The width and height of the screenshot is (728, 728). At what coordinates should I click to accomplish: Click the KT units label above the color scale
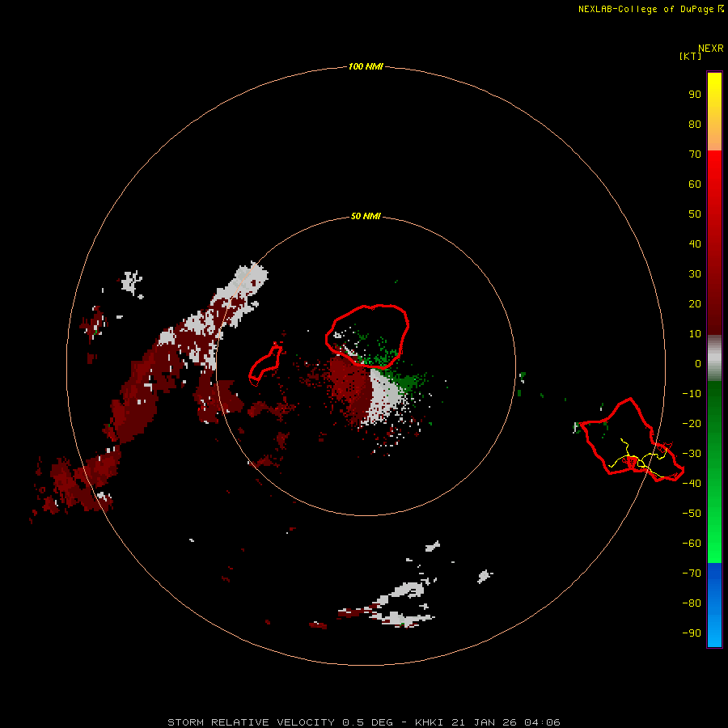[690, 56]
